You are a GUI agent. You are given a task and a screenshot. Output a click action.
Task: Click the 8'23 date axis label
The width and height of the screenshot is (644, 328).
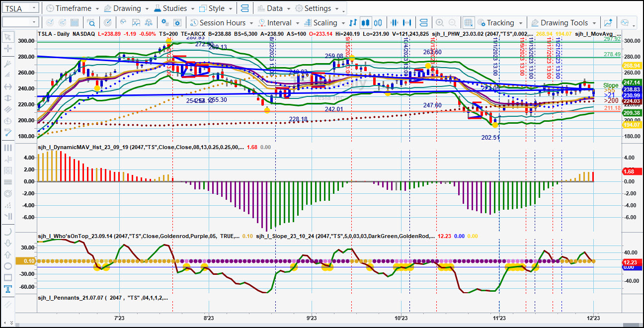point(209,318)
